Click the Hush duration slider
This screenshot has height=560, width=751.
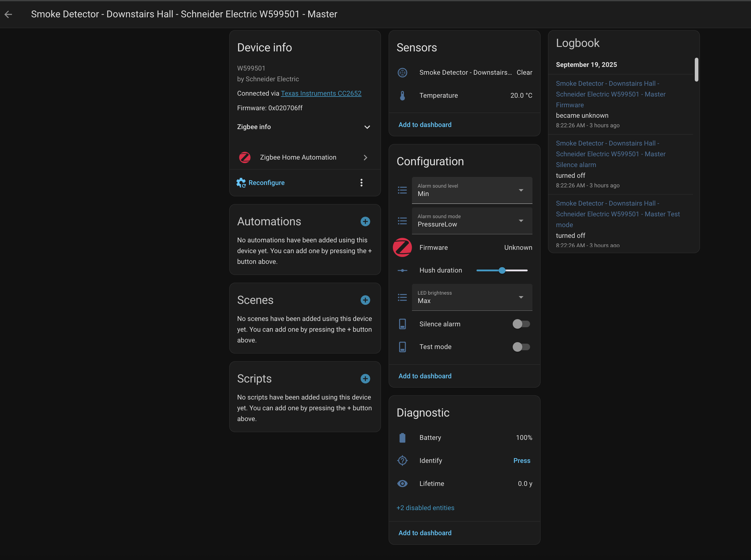[x=502, y=270]
